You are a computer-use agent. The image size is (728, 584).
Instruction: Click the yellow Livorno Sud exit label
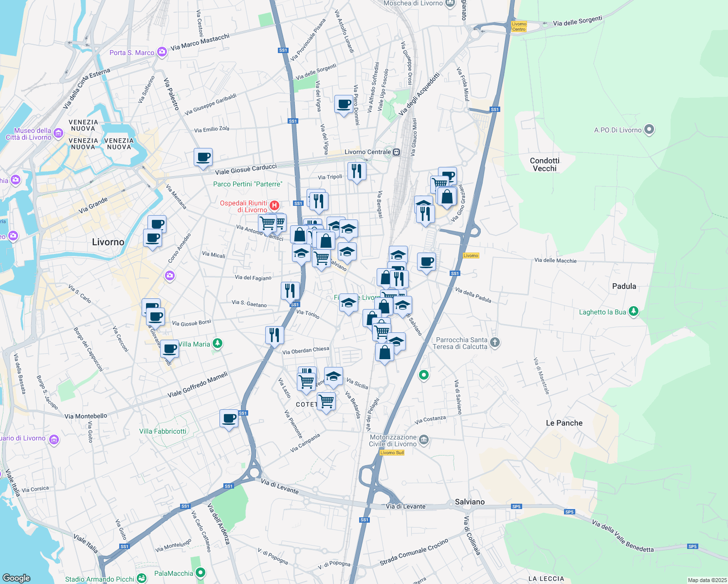pos(392,452)
